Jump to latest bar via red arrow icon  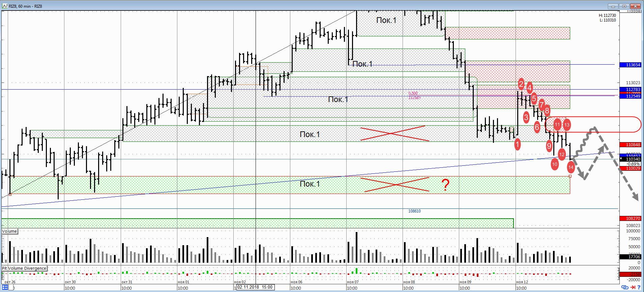point(633,287)
